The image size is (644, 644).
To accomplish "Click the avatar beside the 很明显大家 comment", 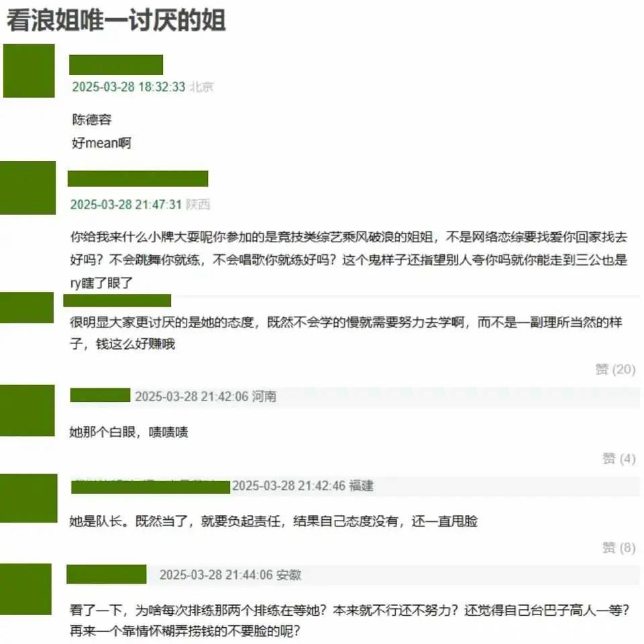I will [27, 307].
